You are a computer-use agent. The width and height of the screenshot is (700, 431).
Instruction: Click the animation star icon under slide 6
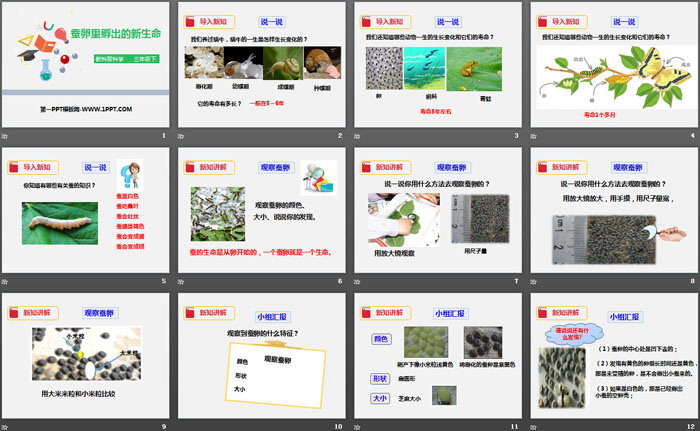[181, 281]
